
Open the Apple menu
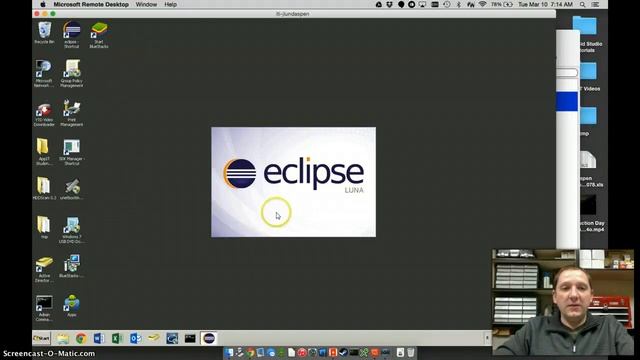coord(42,4)
